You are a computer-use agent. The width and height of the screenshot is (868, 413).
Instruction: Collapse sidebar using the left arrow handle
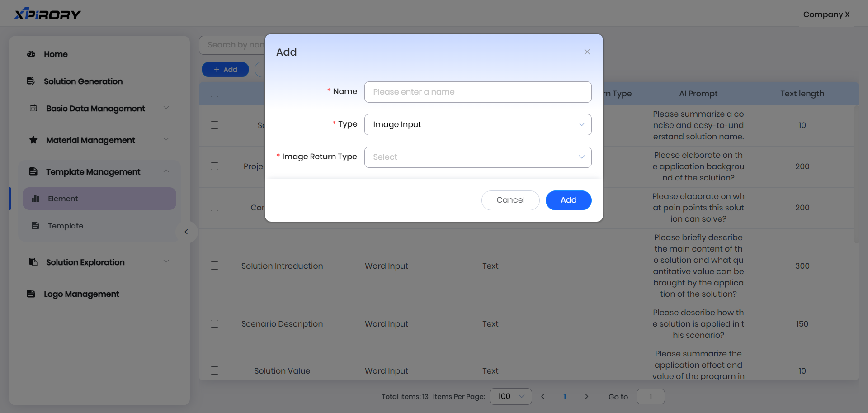pyautogui.click(x=186, y=232)
